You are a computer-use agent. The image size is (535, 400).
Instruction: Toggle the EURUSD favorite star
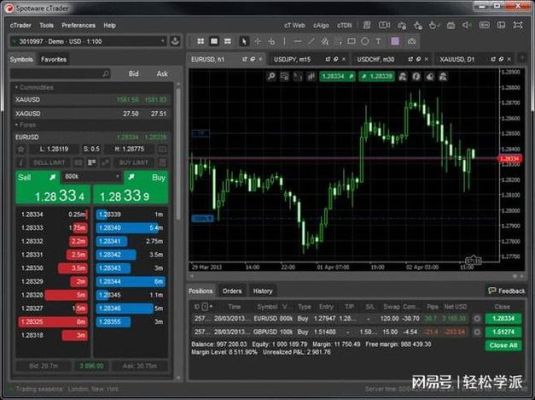tap(21, 149)
